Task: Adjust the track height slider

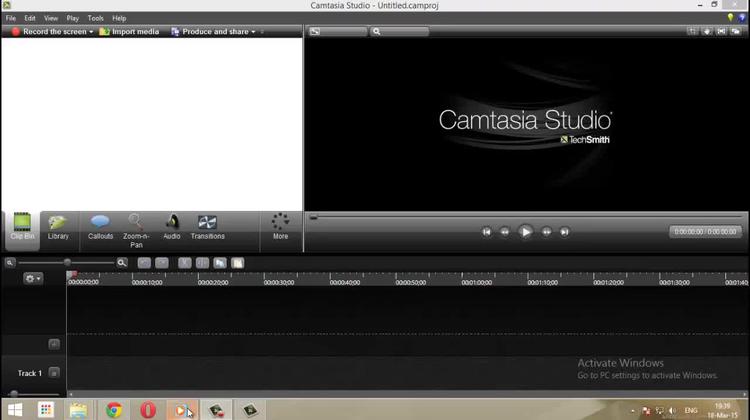Action: click(33, 394)
